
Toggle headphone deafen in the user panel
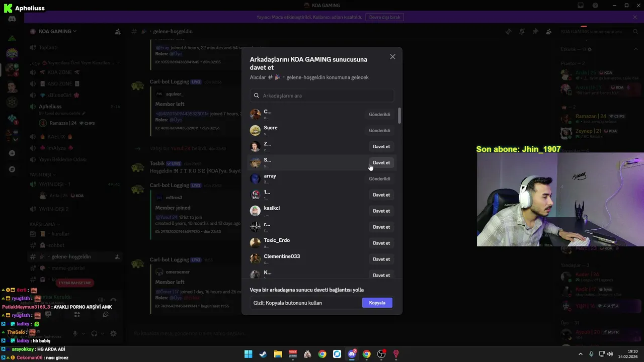tap(94, 334)
